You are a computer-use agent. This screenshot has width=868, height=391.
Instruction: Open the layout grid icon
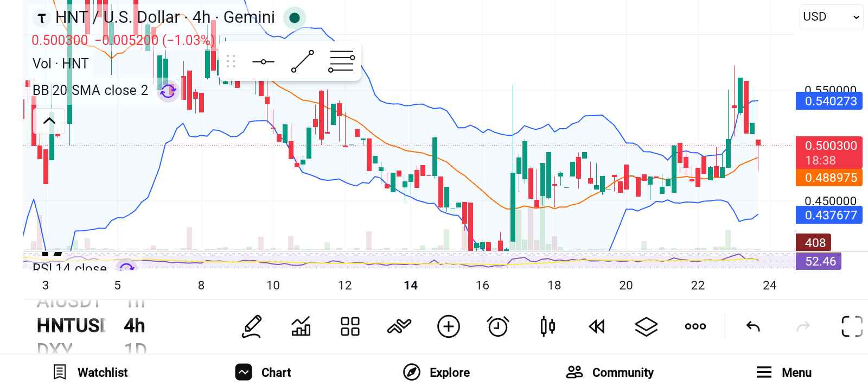(350, 326)
